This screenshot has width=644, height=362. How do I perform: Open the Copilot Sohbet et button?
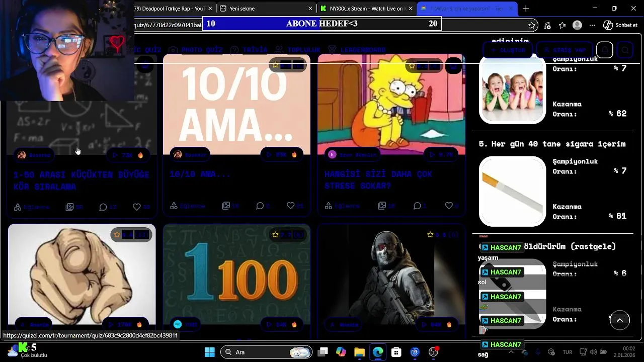620,25
